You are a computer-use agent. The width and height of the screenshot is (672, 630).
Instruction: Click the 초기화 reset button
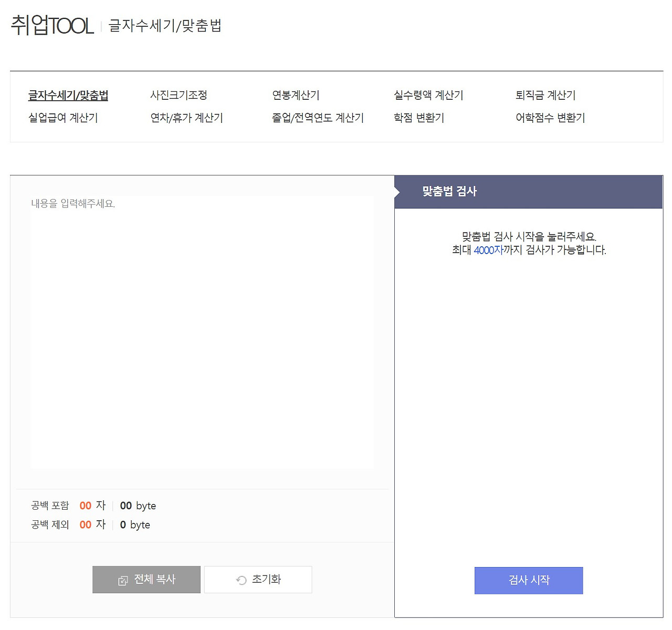[258, 580]
